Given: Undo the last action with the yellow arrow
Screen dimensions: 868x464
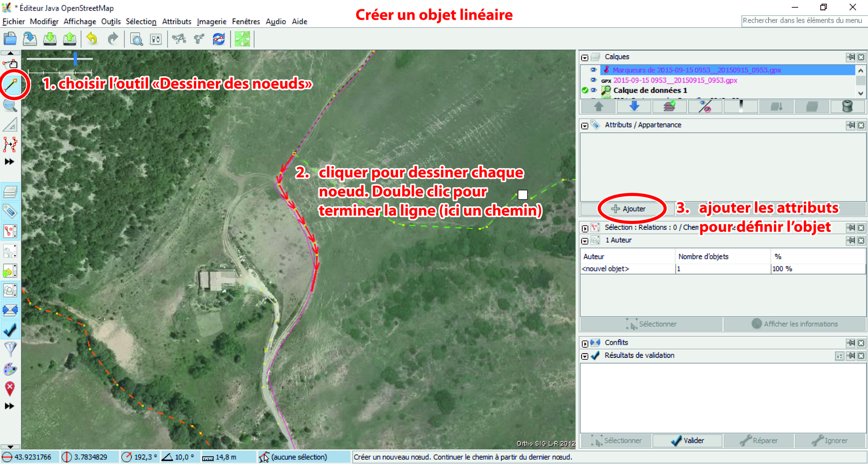Looking at the screenshot, I should [x=92, y=39].
